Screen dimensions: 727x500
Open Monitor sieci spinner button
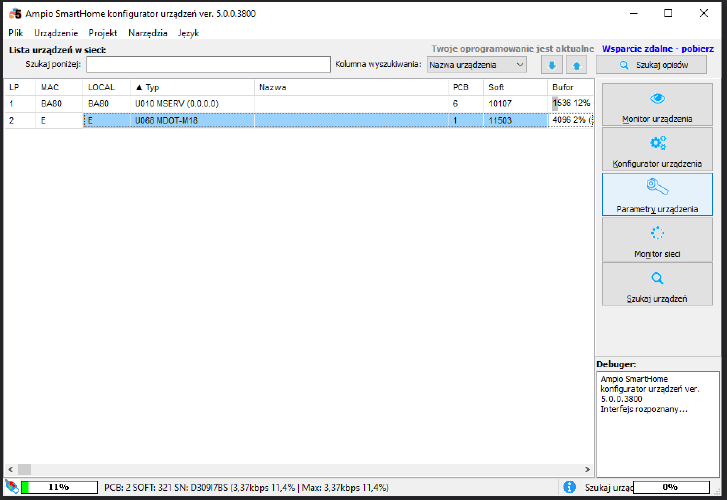[657, 239]
